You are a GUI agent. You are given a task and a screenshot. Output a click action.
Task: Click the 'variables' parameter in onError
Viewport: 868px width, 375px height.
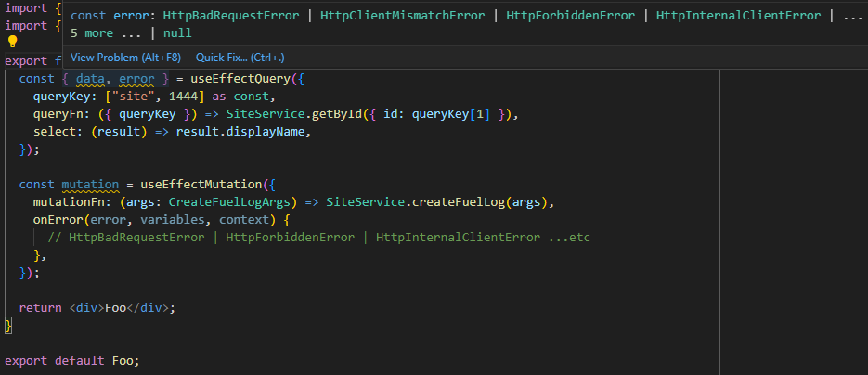tap(172, 220)
